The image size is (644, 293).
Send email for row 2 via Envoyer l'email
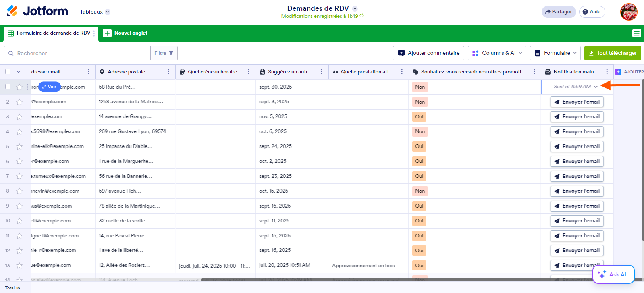pos(577,102)
